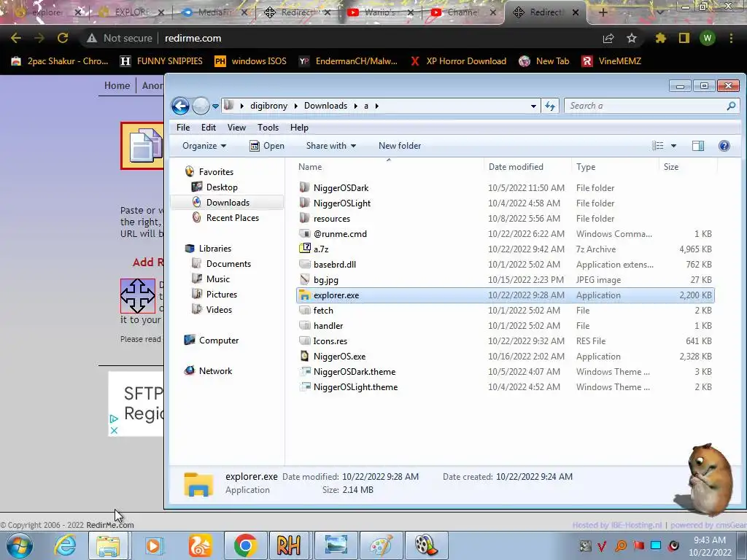Image resolution: width=747 pixels, height=560 pixels.
Task: Open the View menu in Explorer
Action: click(x=236, y=127)
